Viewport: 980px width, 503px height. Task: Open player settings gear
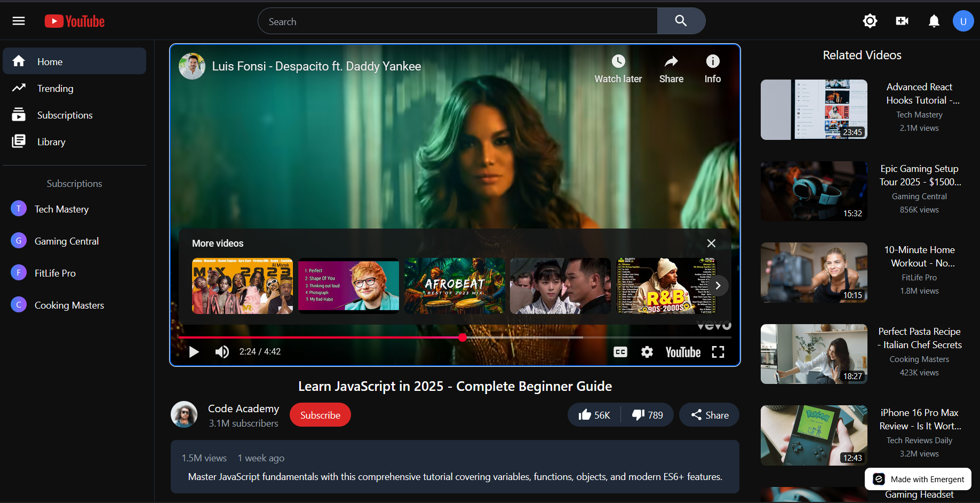coord(647,352)
